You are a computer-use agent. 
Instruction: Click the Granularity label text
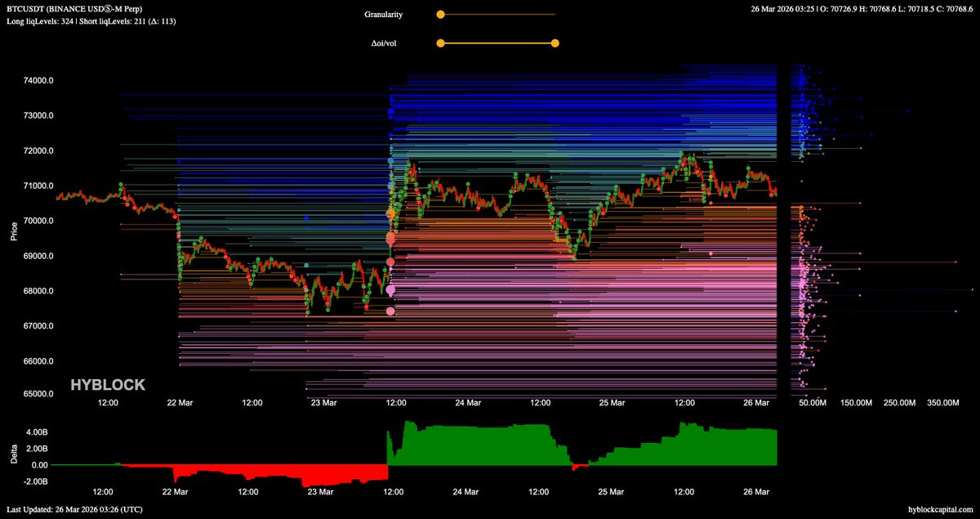click(x=383, y=15)
